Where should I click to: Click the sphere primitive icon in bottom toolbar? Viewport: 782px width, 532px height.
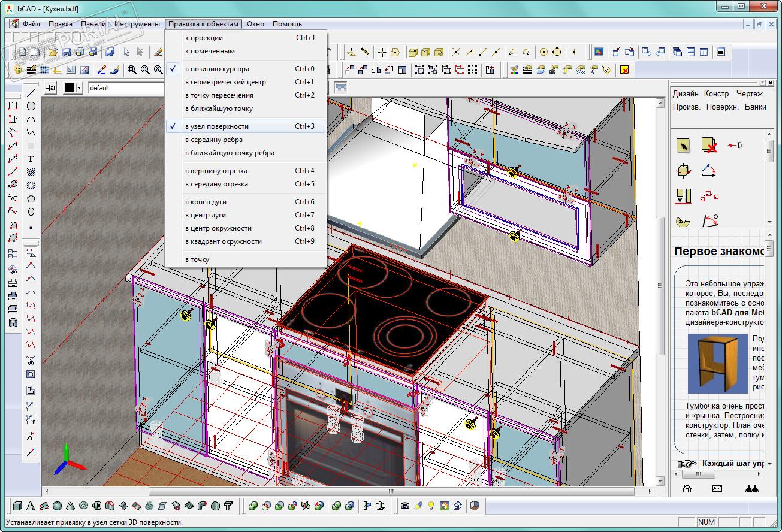[x=57, y=506]
